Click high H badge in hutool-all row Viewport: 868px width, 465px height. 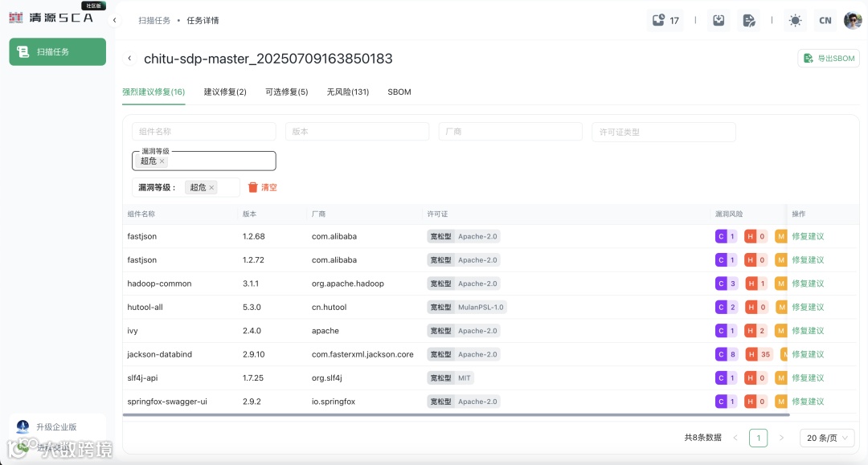tap(756, 307)
